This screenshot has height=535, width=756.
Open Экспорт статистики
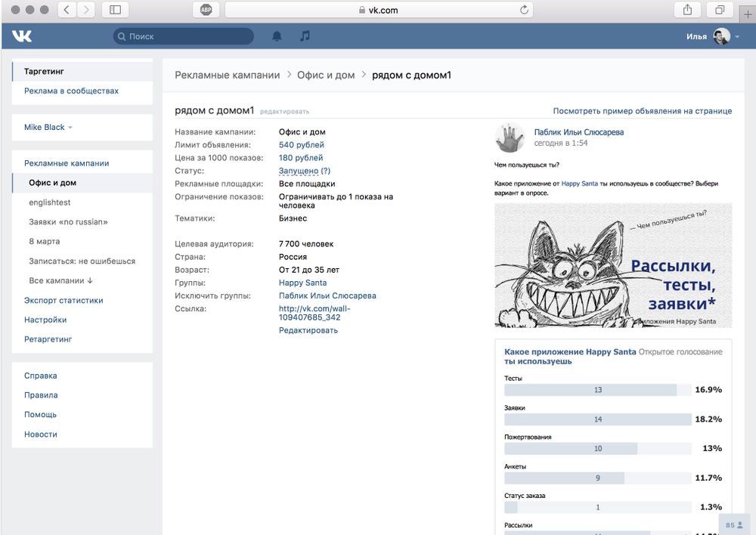64,300
